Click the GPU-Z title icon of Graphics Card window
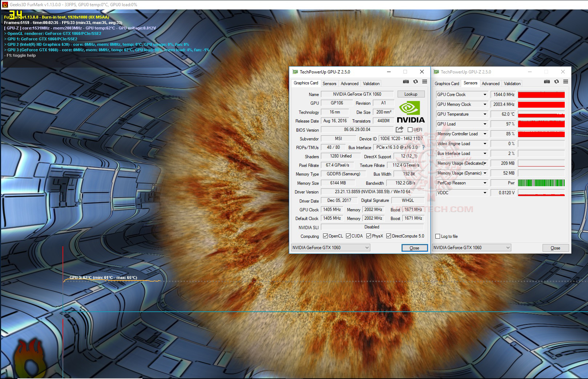 pos(295,72)
